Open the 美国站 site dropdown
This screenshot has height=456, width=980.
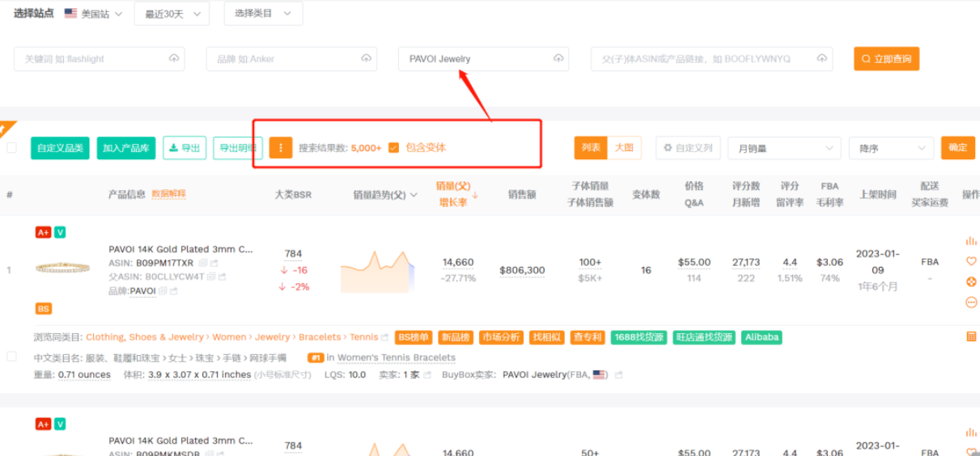click(x=94, y=14)
